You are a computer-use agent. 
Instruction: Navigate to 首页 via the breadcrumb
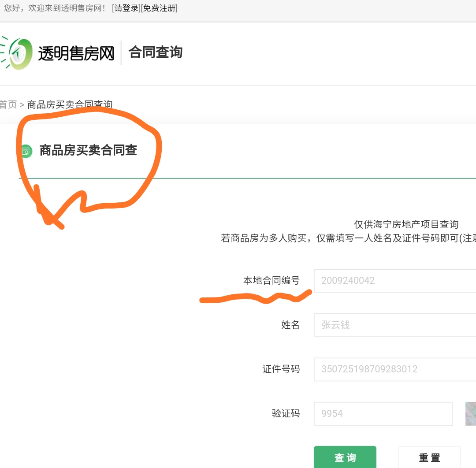[x=9, y=104]
